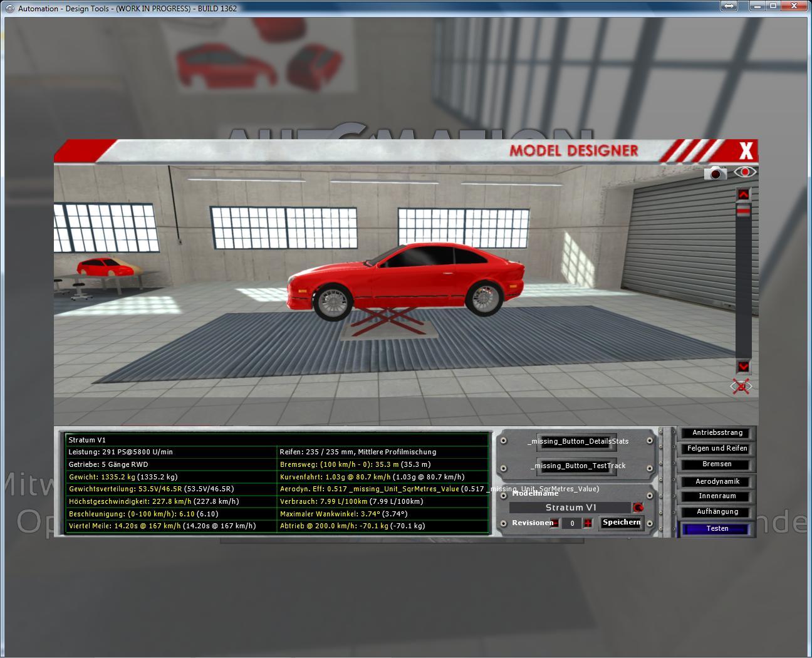Open the Innenraum tab

717,496
